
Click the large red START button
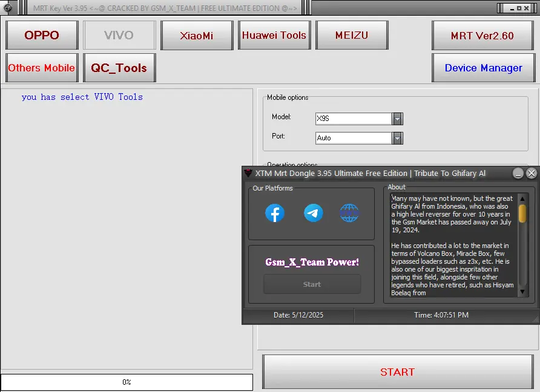pyautogui.click(x=397, y=372)
